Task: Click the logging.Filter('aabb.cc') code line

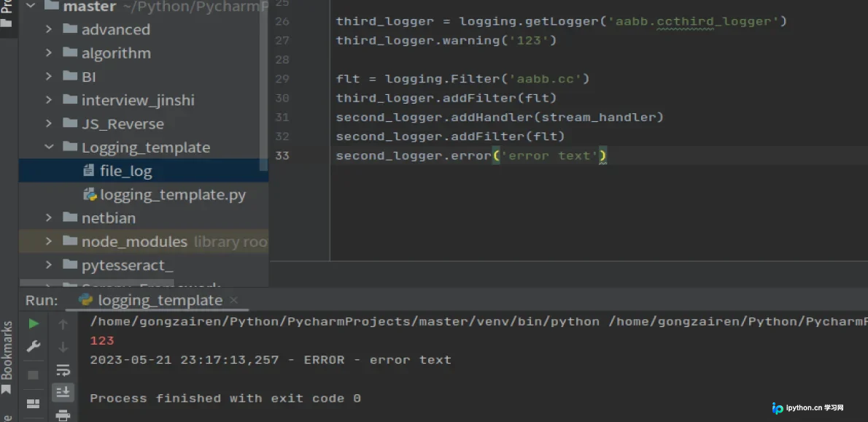Action: (x=462, y=79)
